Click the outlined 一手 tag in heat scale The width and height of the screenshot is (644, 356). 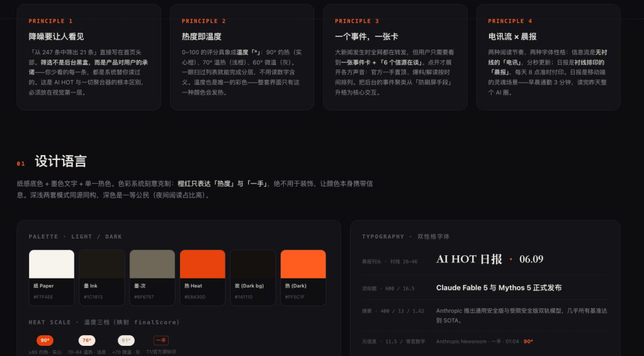pyautogui.click(x=161, y=340)
